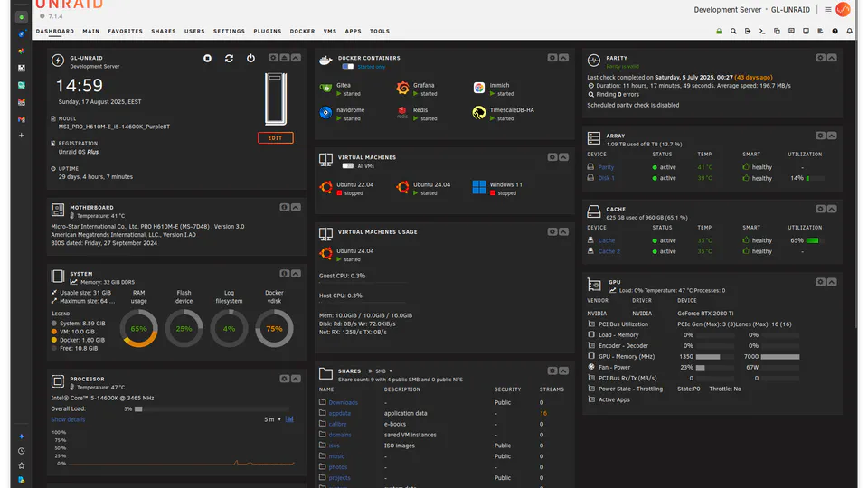Screen dimensions: 868x488
Task: Click the orange Edit button
Action: [x=275, y=138]
